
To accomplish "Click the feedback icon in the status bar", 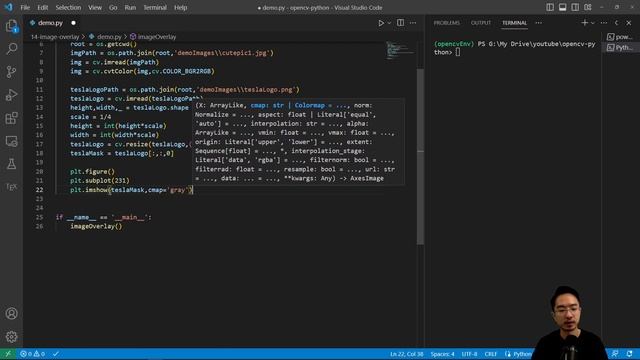I will [615, 354].
